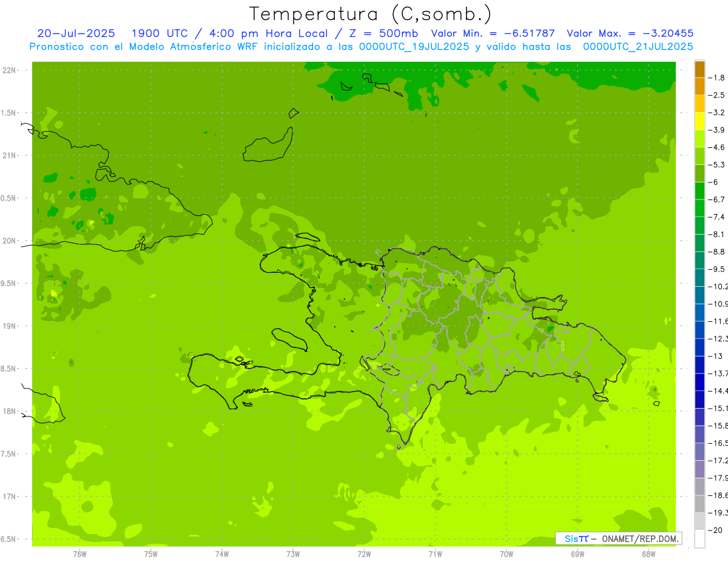The height and width of the screenshot is (562, 728).
Task: Click the 75W longitude axis label
Action: tap(151, 554)
